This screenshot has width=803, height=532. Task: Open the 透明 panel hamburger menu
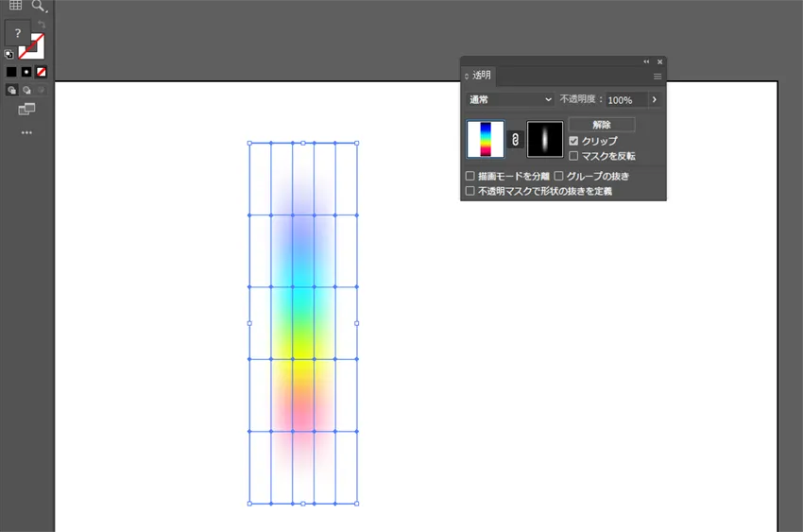(658, 76)
